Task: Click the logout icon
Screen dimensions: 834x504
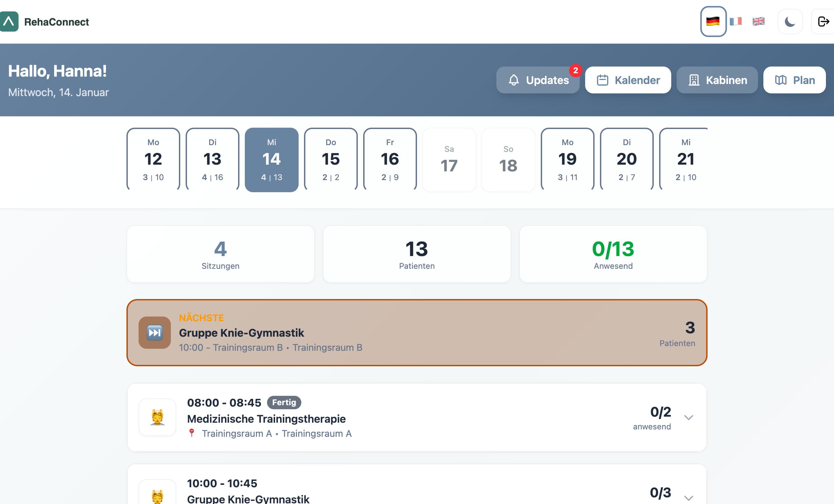Action: tap(823, 22)
